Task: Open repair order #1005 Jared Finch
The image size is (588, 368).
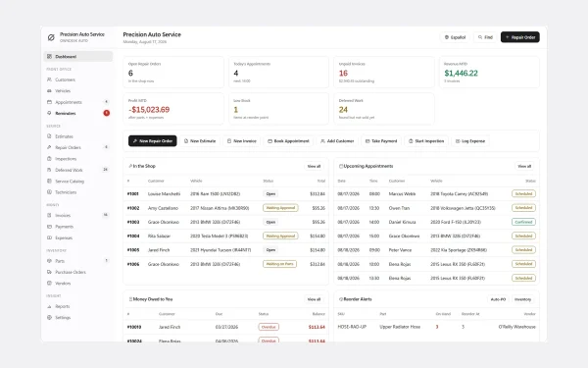Action: click(225, 249)
